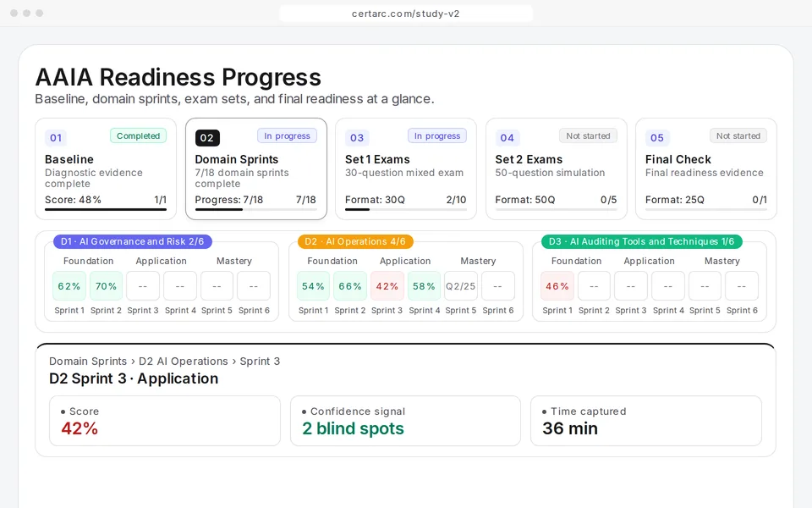Click the D2 Sprint 3 · Application heading
The height and width of the screenshot is (508, 812).
[134, 378]
